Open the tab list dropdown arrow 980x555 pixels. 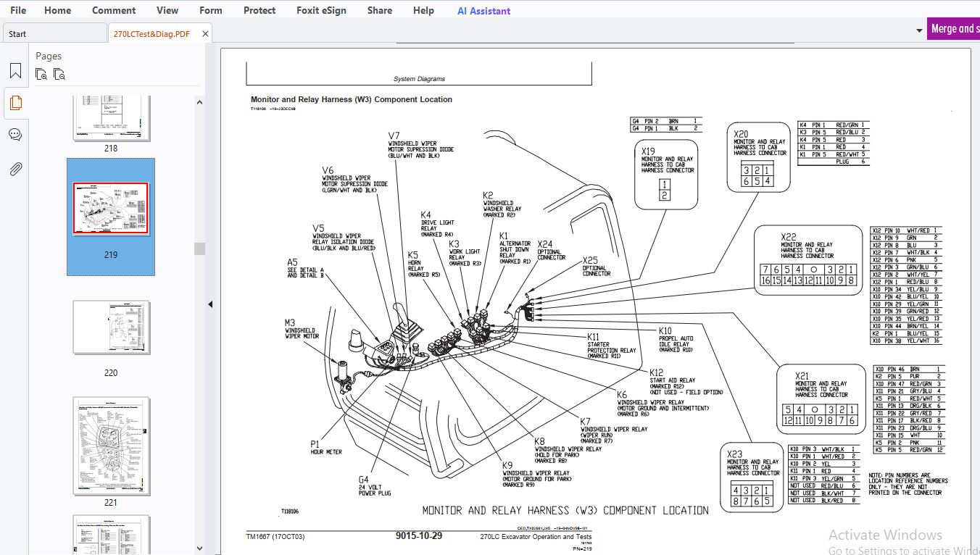(919, 30)
